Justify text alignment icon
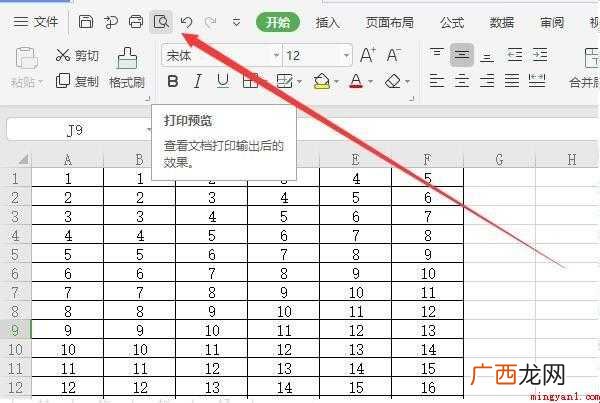This screenshot has width=600, height=403. tap(512, 81)
